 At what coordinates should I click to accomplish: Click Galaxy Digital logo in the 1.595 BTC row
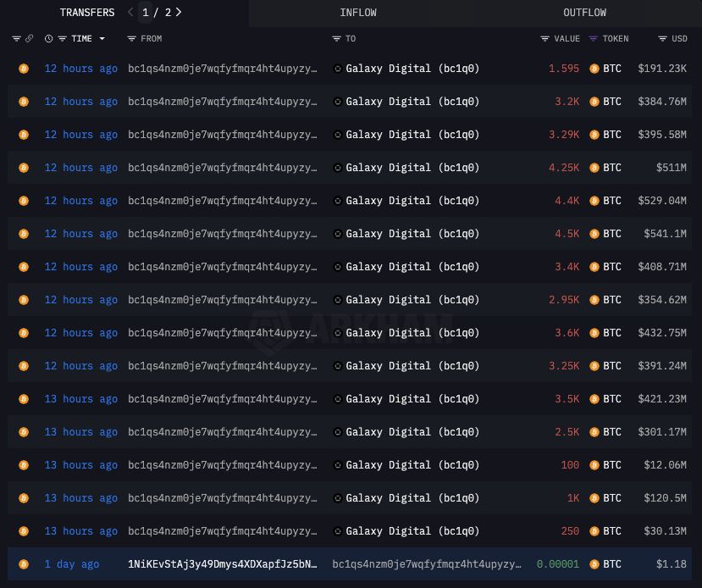point(338,69)
